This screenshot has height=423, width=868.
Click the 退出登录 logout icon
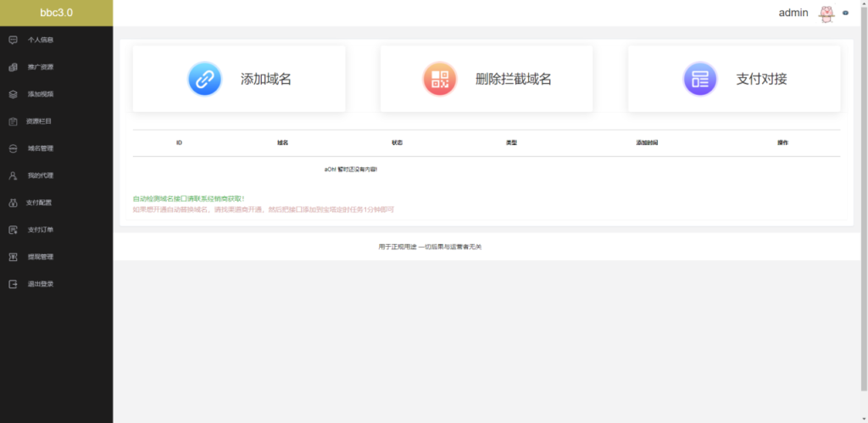tap(14, 284)
